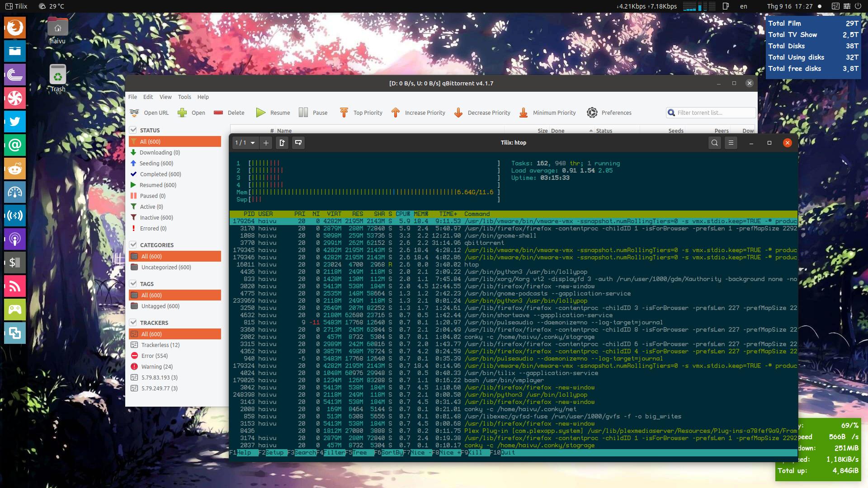Select the Paused (0) status filter
The height and width of the screenshot is (488, 868).
[x=175, y=196]
